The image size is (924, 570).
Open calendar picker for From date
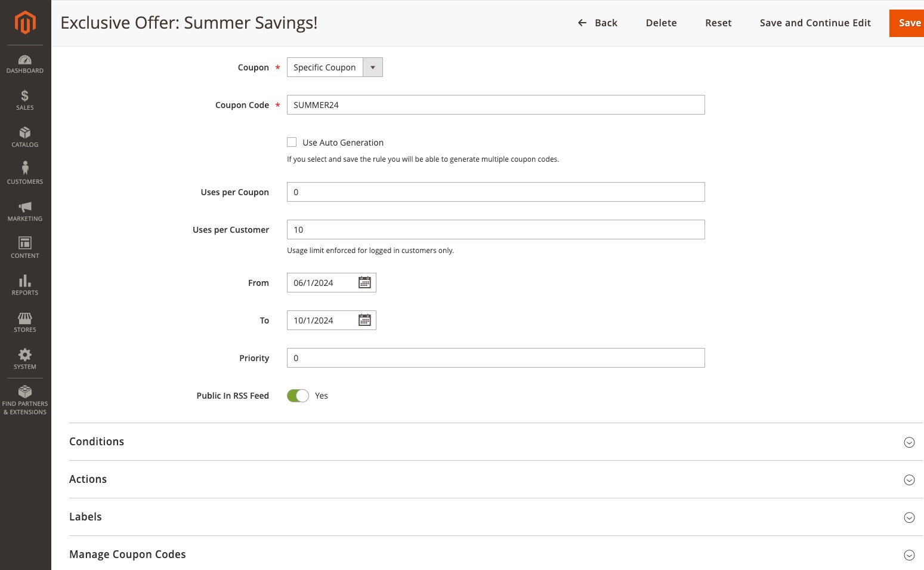364,283
